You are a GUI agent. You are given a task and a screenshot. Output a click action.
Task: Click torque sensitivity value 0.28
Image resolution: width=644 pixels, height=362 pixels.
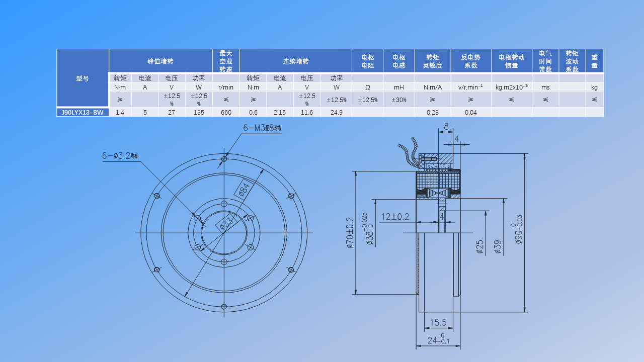point(433,113)
